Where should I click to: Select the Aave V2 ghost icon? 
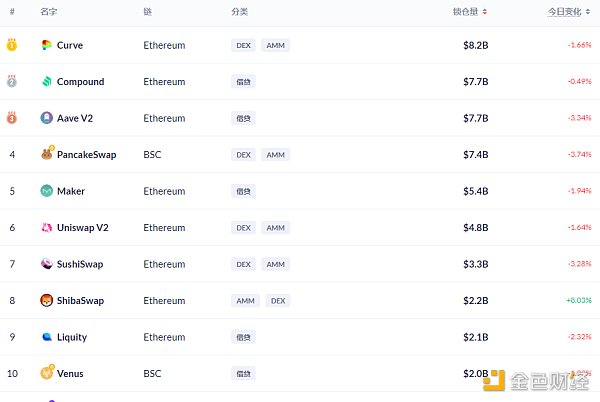pos(47,118)
